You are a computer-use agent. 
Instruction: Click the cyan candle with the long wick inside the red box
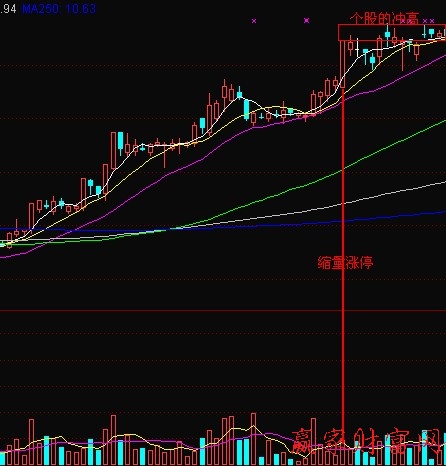(x=387, y=34)
